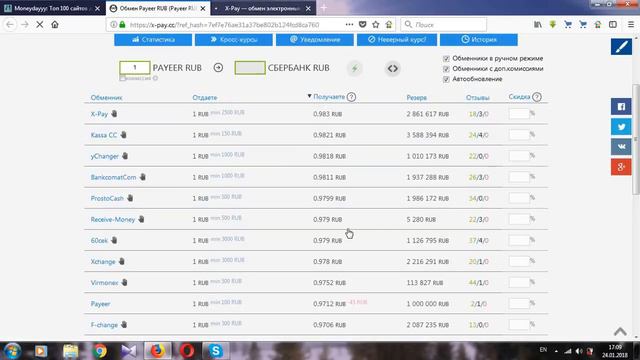Viewport: 640px width, 360px height.
Task: Open История button
Action: [x=479, y=40]
